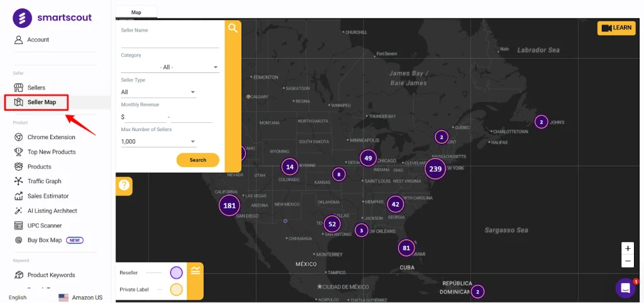Select the Map tab
Image resolution: width=644 pixels, height=303 pixels.
pyautogui.click(x=136, y=13)
